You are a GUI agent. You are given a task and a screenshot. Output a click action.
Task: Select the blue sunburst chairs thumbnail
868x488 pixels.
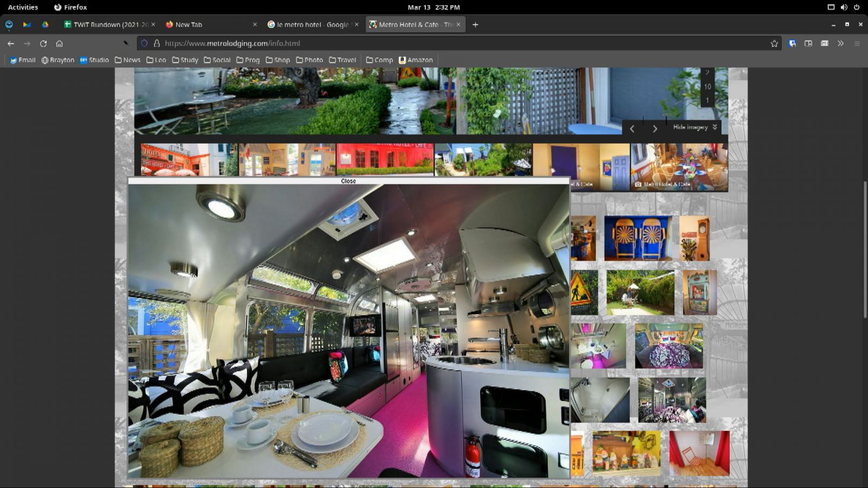tap(638, 238)
